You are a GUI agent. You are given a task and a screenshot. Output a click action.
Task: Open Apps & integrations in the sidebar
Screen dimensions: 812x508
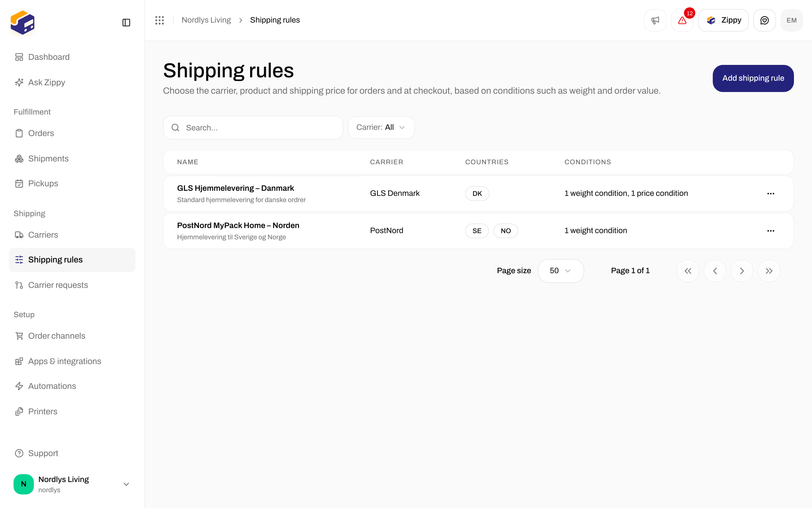(x=72, y=361)
